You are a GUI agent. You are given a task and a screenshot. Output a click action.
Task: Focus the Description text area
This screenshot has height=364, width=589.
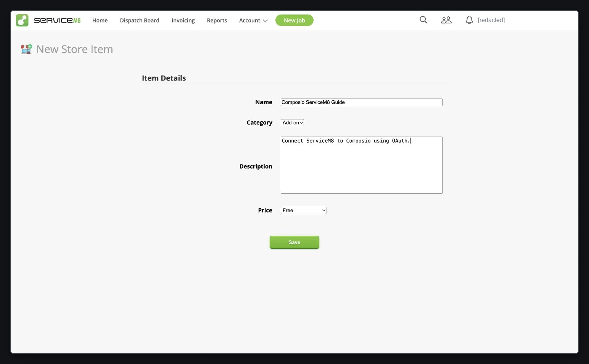[362, 165]
